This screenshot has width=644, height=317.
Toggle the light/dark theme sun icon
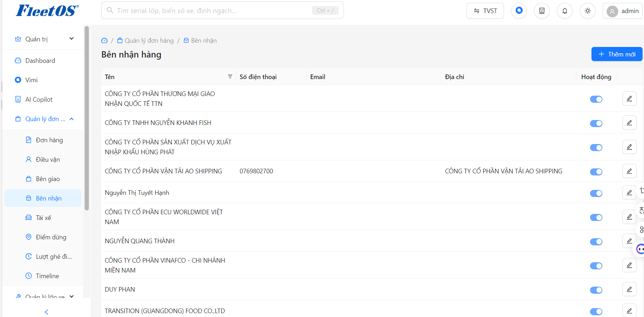tap(588, 11)
